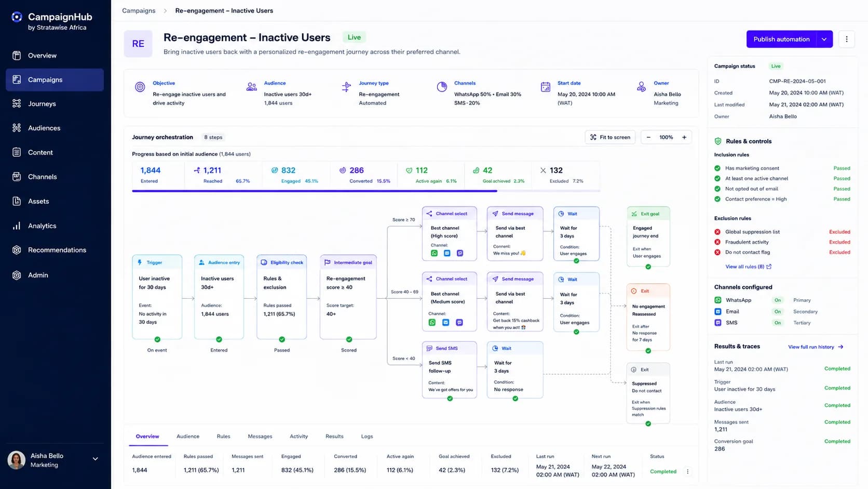Open the Analytics bar chart icon
The height and width of the screenshot is (489, 868).
click(x=17, y=226)
